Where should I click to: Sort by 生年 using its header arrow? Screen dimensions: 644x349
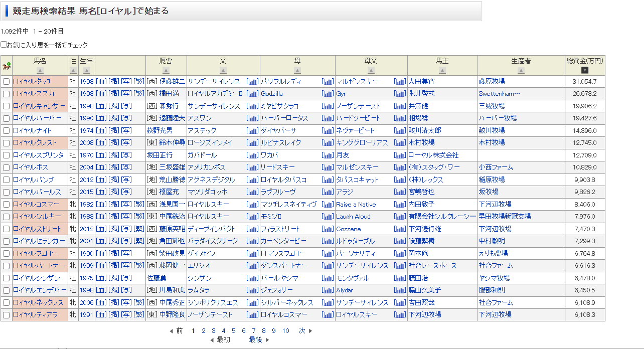[x=86, y=70]
